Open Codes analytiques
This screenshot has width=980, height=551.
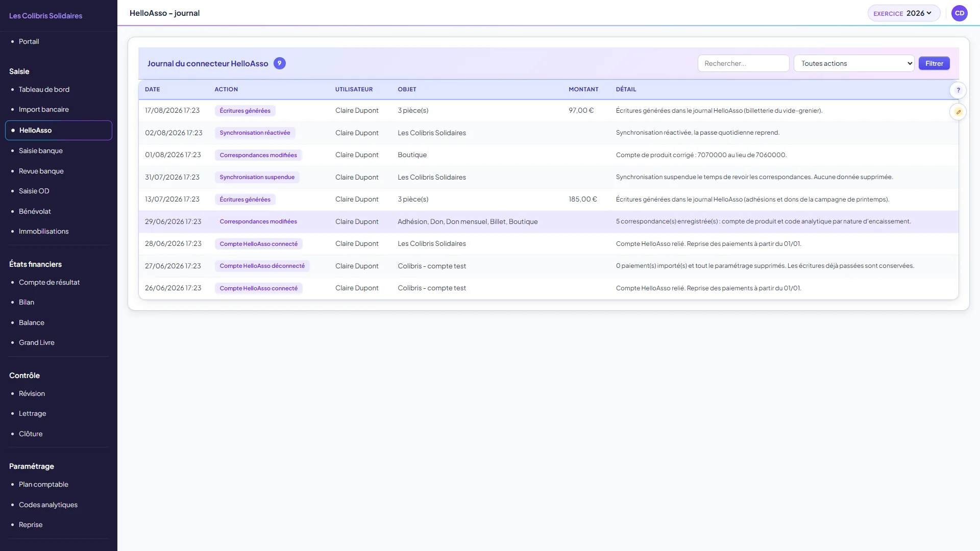(x=48, y=505)
